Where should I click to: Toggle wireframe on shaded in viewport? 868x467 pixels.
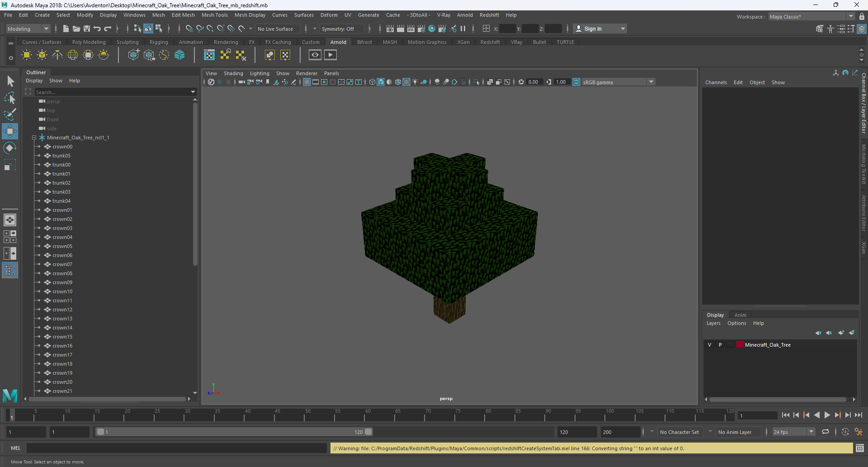pyautogui.click(x=398, y=82)
